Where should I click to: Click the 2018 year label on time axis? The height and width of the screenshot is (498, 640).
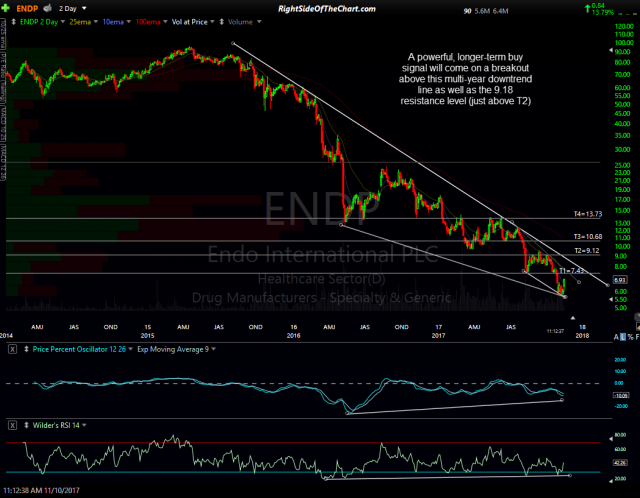click(x=582, y=336)
